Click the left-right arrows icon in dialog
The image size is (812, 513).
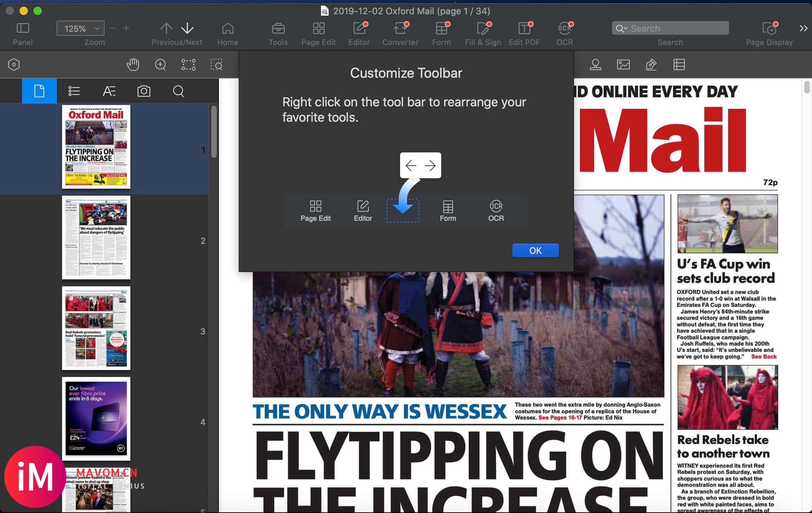click(421, 165)
